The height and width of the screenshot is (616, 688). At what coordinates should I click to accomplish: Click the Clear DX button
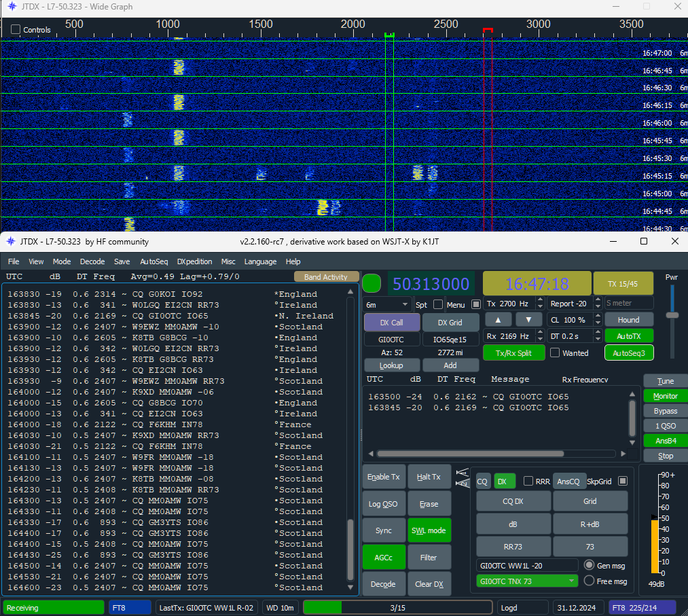[429, 584]
